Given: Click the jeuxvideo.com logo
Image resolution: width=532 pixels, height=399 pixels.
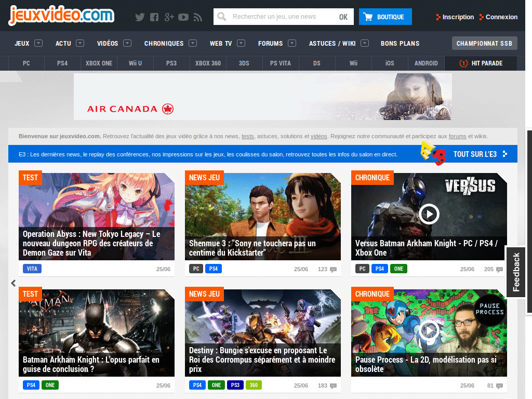Looking at the screenshot, I should pos(61,15).
